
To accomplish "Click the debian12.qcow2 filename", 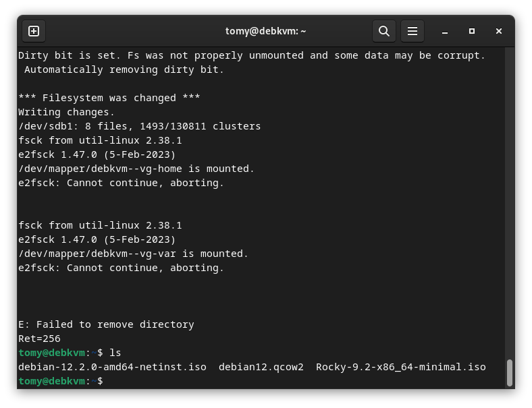I will (x=261, y=367).
